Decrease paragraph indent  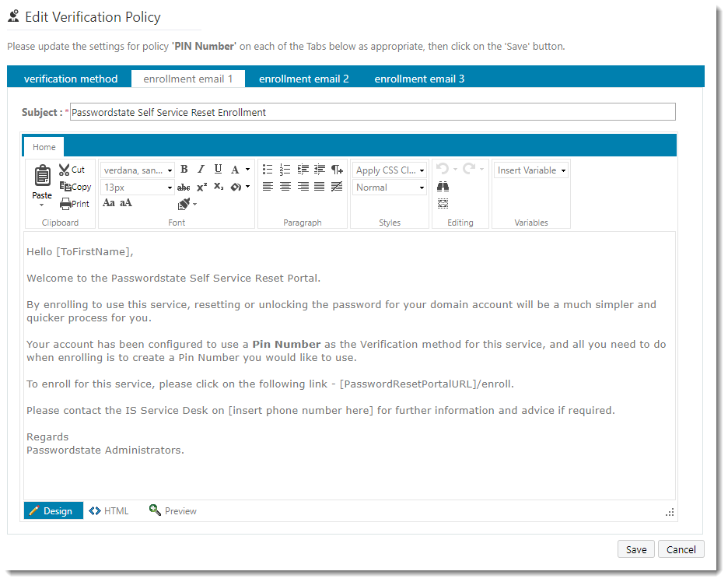(x=320, y=170)
